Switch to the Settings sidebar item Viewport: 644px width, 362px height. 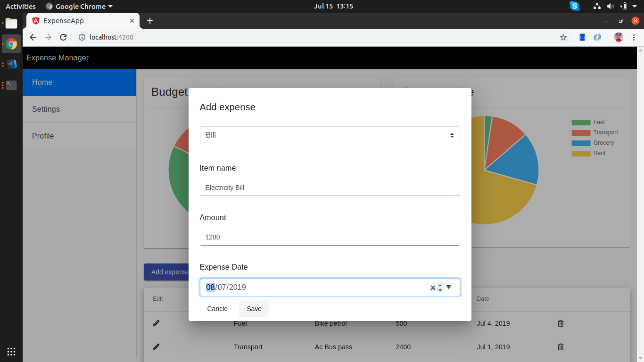click(46, 109)
